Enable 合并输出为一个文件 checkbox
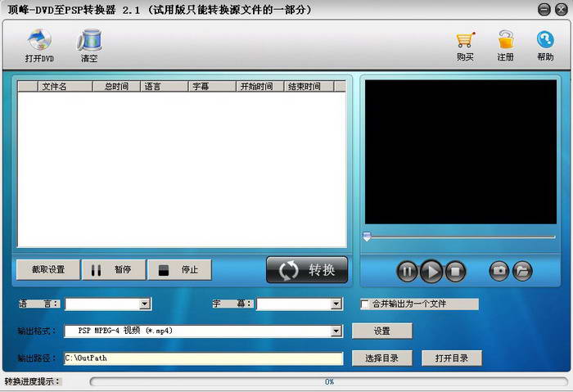The height and width of the screenshot is (392, 573). point(364,304)
